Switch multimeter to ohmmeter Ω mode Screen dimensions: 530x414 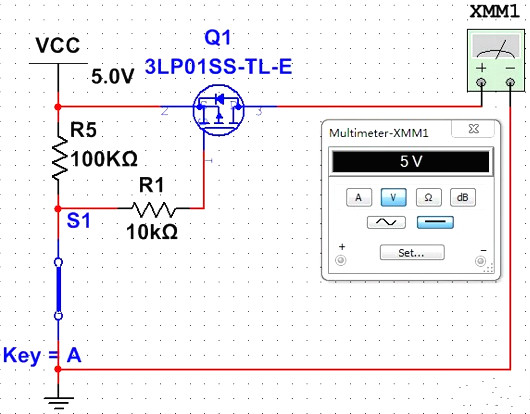coord(428,197)
